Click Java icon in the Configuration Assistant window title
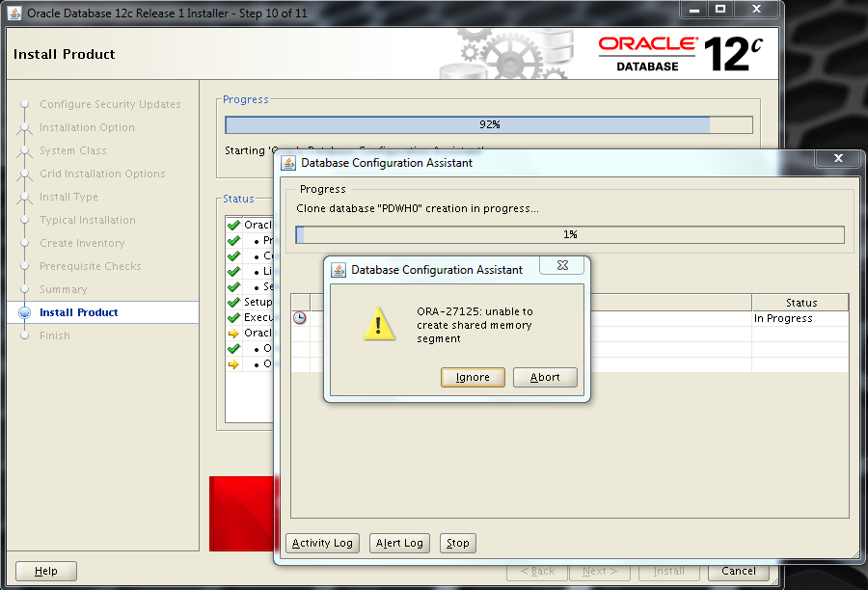Viewport: 868px width, 590px height. [x=288, y=163]
